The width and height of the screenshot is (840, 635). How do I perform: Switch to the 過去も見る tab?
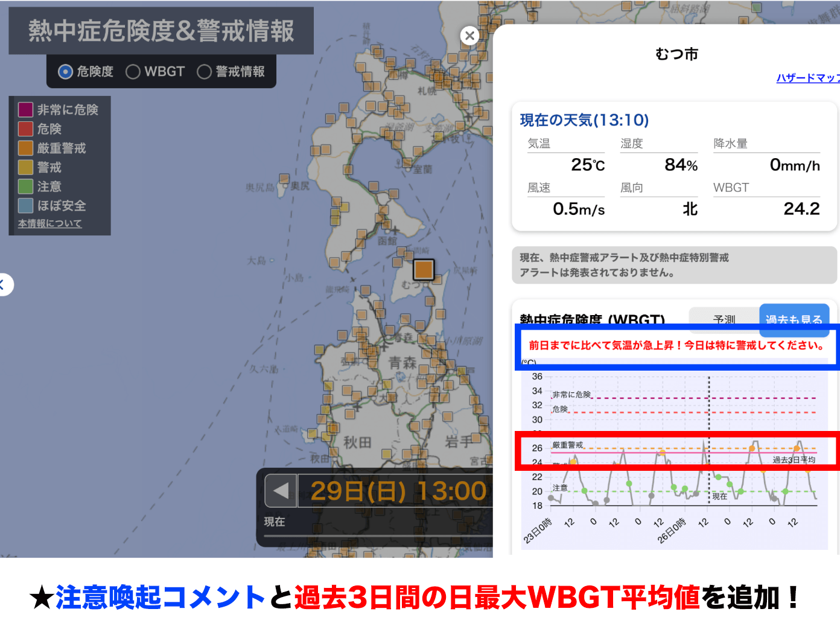click(794, 317)
